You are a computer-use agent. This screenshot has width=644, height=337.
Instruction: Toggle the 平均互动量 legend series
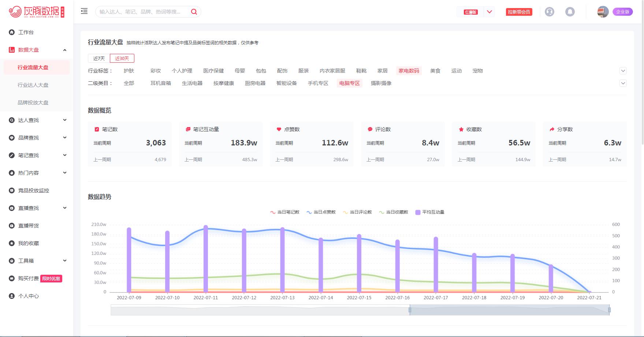(x=430, y=212)
